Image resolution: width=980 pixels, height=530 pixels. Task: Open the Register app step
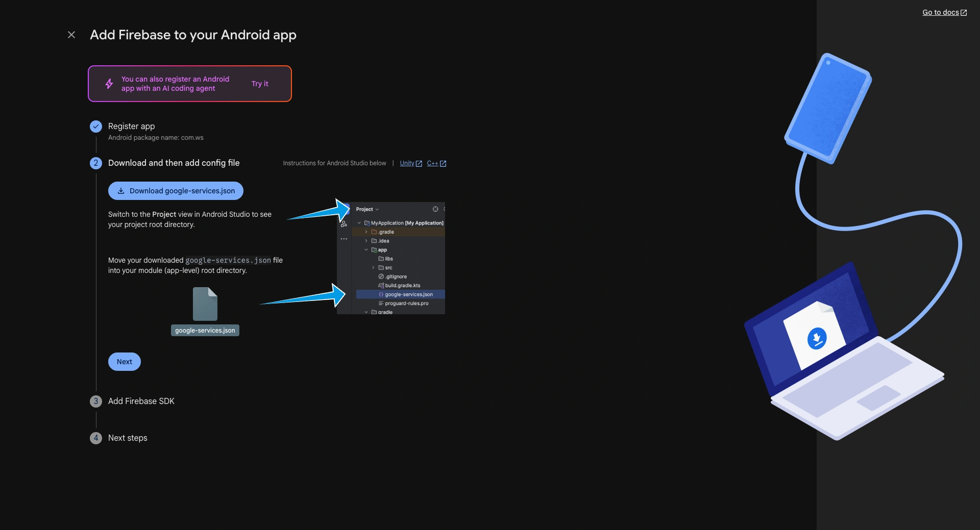point(131,126)
